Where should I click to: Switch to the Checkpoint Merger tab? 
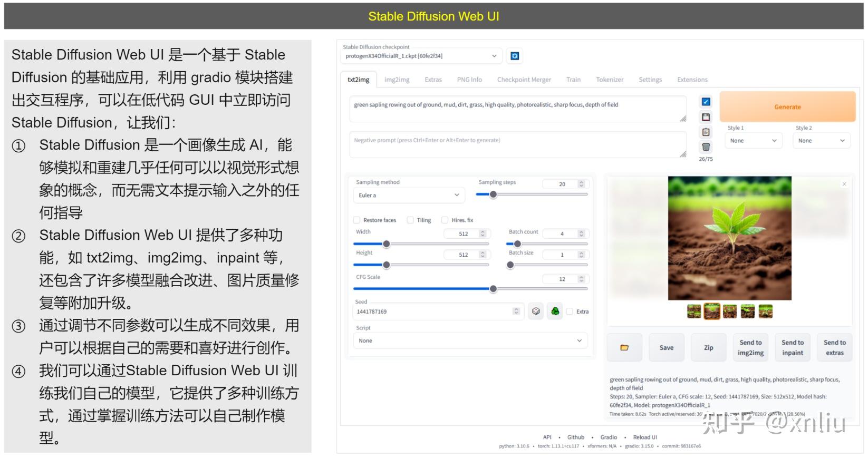524,80
